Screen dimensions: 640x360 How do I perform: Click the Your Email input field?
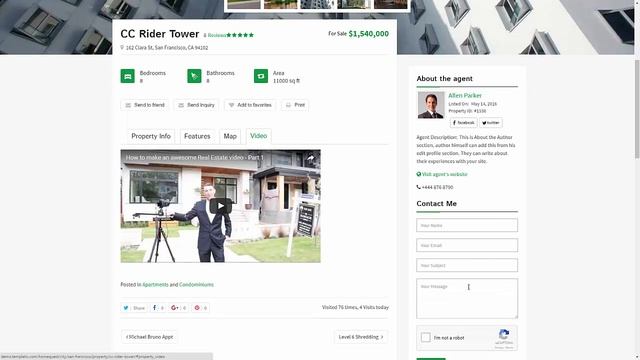[467, 245]
